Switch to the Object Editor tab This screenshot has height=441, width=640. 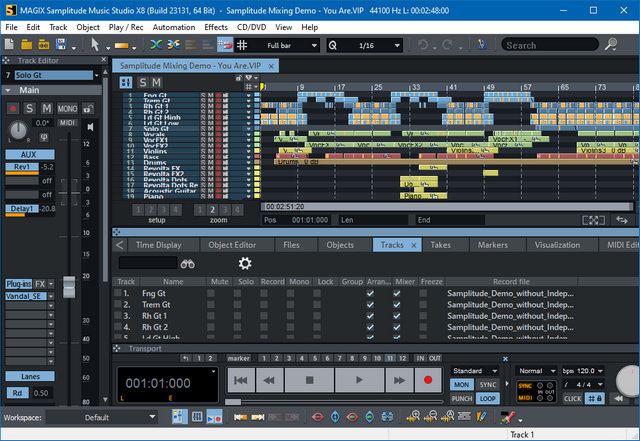(231, 244)
